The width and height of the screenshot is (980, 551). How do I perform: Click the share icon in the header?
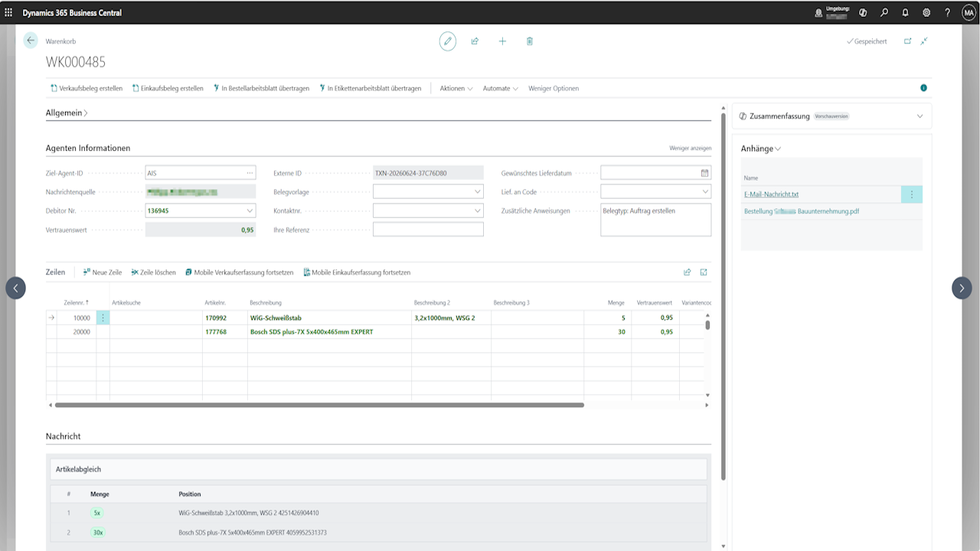475,41
